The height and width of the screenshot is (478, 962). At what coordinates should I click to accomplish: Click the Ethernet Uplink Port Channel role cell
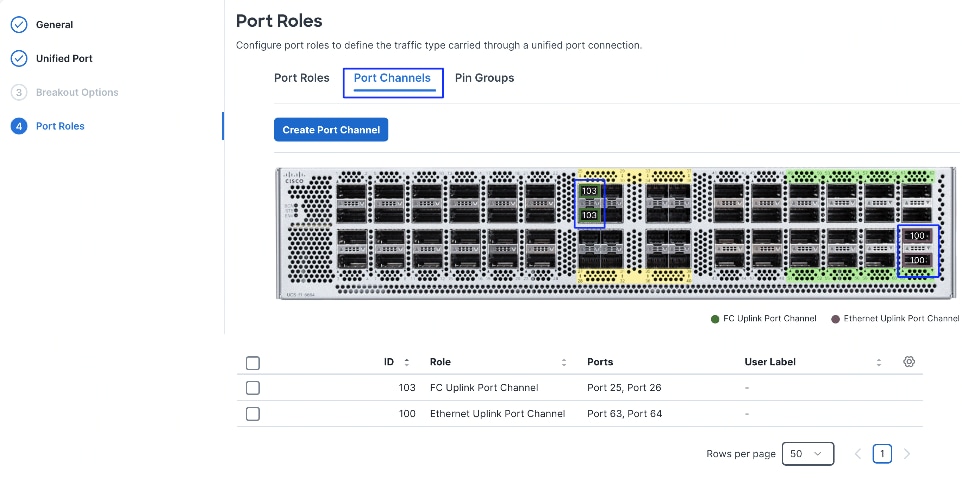(498, 414)
